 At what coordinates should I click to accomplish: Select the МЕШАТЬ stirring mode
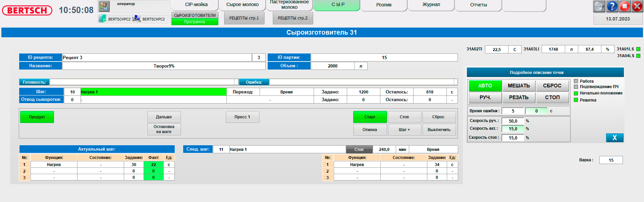coord(519,86)
